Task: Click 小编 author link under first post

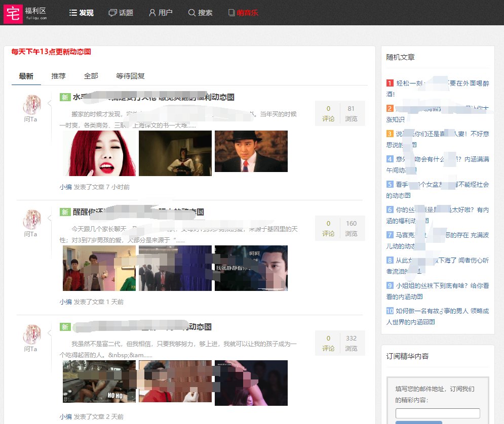Action: (65, 187)
